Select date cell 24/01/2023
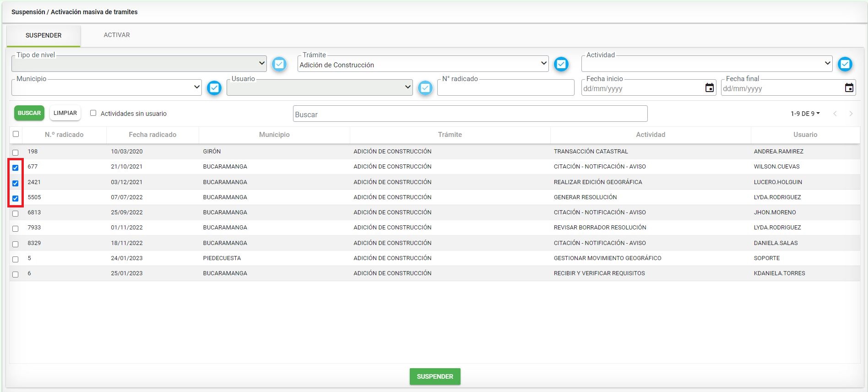Screen dimensions: 868x392 (127, 258)
